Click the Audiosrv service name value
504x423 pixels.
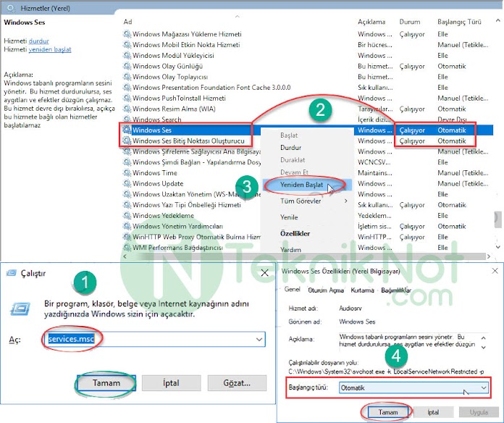(350, 309)
